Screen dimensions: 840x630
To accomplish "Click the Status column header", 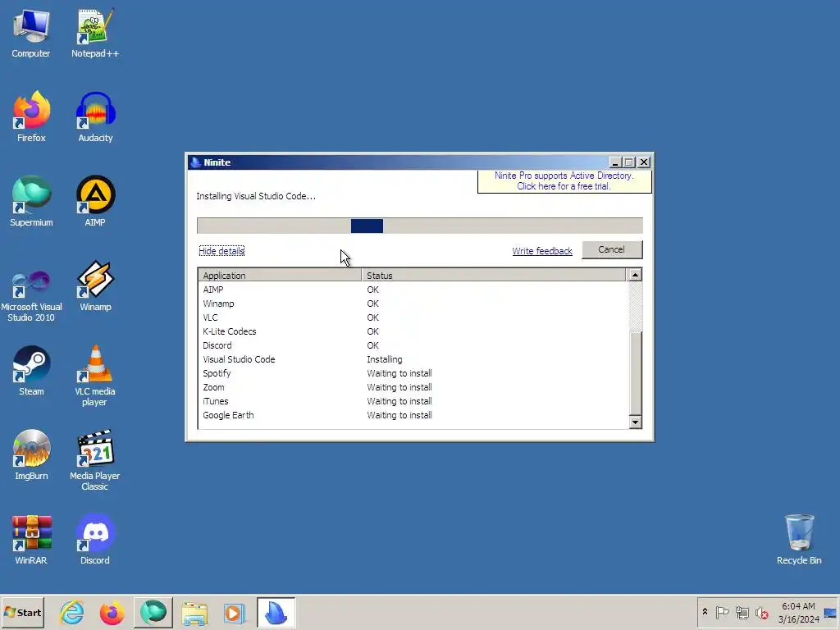I will [493, 276].
